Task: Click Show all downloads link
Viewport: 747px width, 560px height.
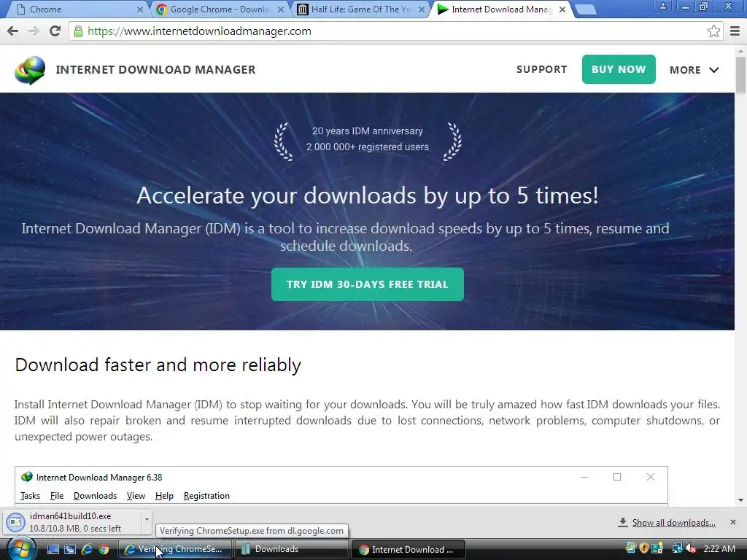Action: (x=673, y=522)
